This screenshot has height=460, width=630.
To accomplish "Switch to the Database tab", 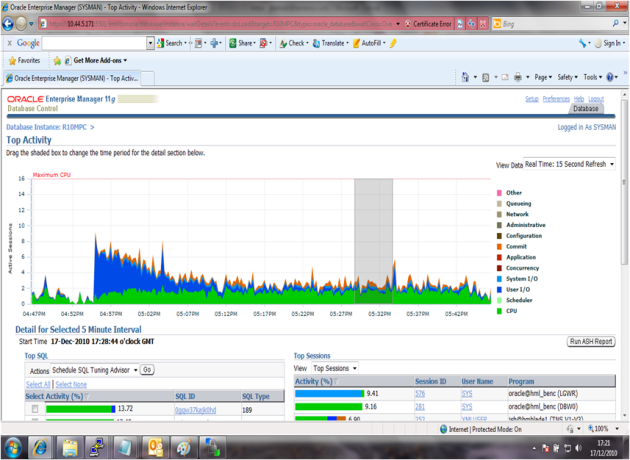I will [x=585, y=109].
